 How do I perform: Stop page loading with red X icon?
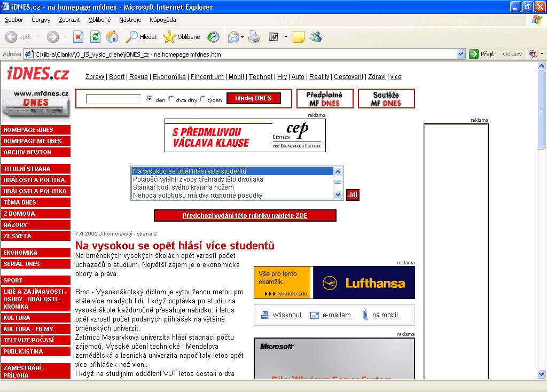coord(78,37)
